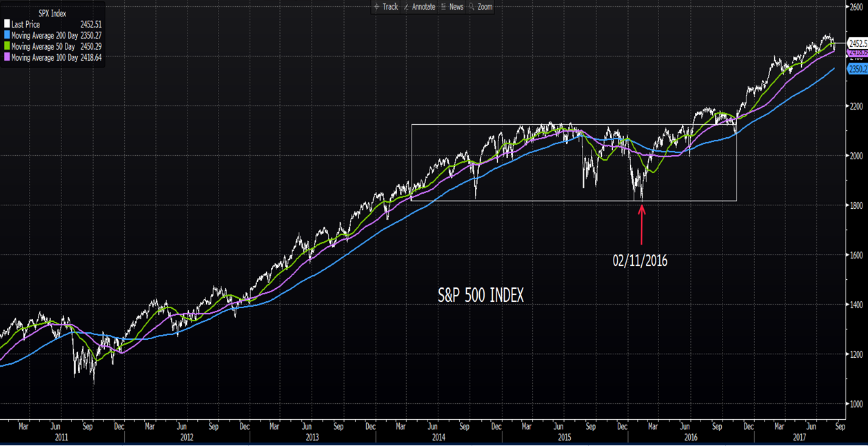Screen dimensions: 868x446
Task: Click the 2014 year label on the time axis
Action: 438,437
